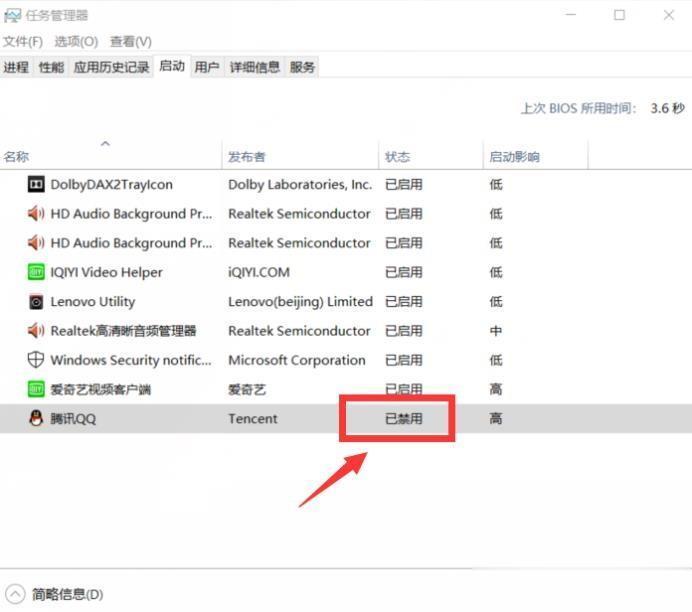Click the DolbyDAX2TrayIcon app icon
The image size is (692, 612).
[36, 184]
